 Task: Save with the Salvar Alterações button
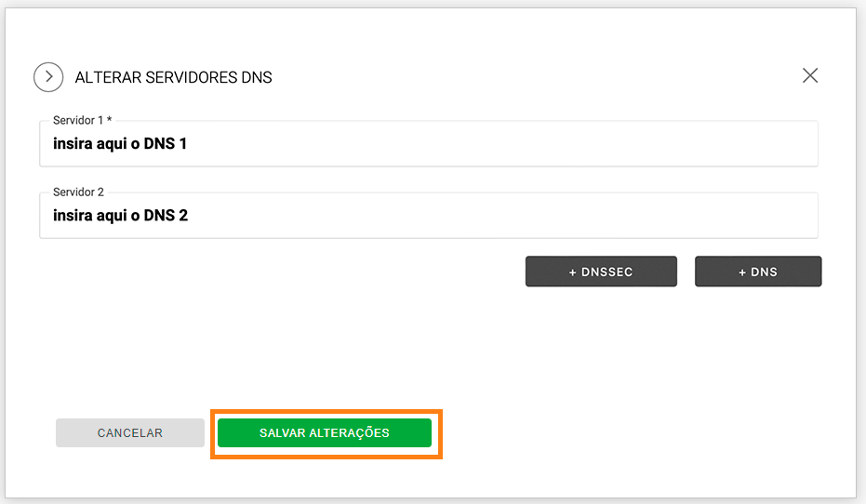click(325, 433)
